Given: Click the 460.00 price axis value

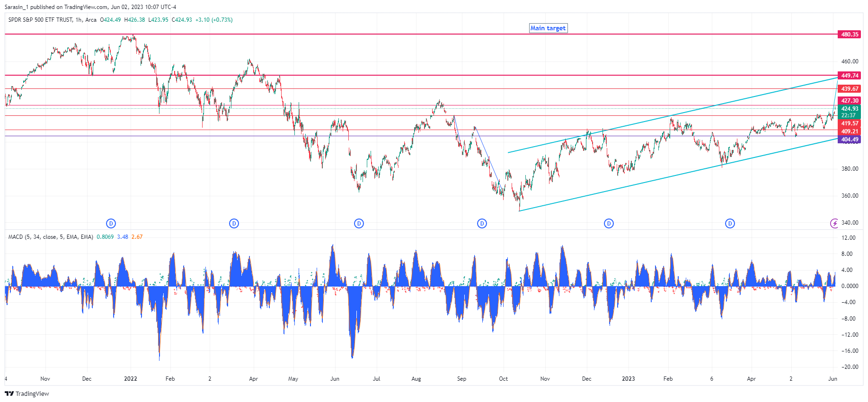Looking at the screenshot, I should click(x=850, y=61).
